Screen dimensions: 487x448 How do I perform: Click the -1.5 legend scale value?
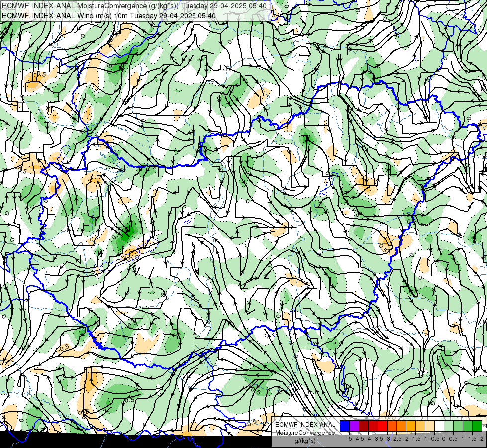(415, 439)
